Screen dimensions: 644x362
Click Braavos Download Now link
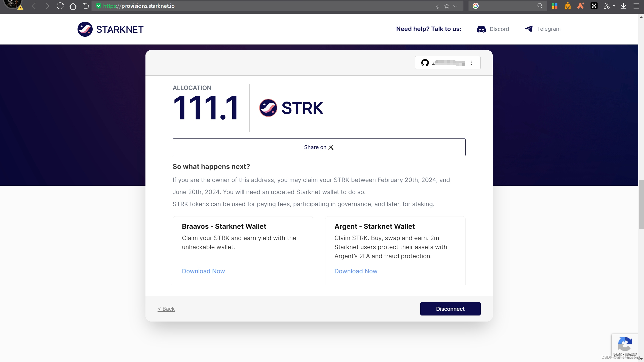click(x=203, y=271)
